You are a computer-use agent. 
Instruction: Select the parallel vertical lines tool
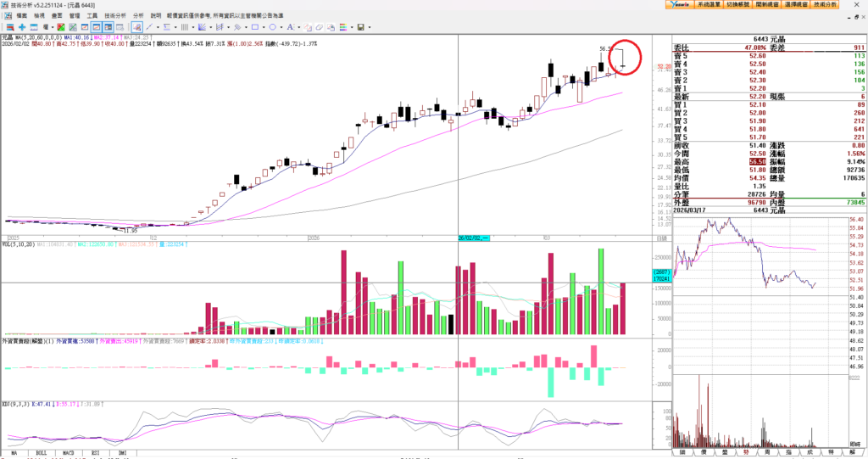[x=184, y=27]
